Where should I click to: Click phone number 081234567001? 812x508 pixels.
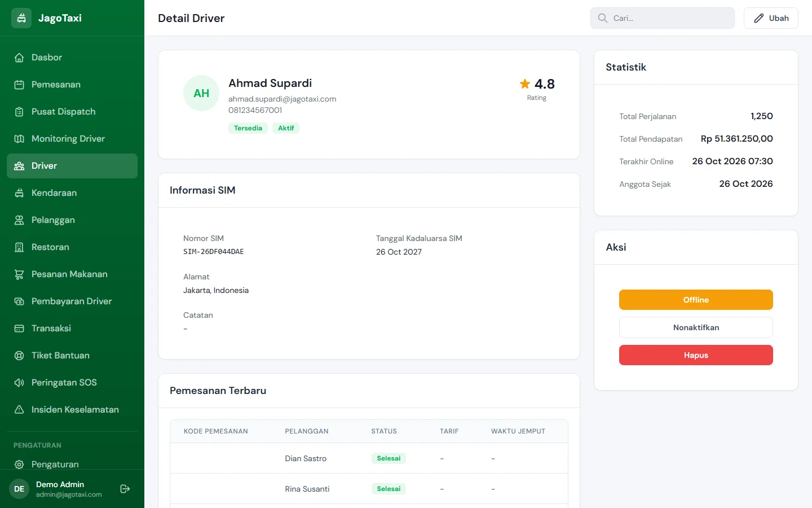pyautogui.click(x=255, y=110)
